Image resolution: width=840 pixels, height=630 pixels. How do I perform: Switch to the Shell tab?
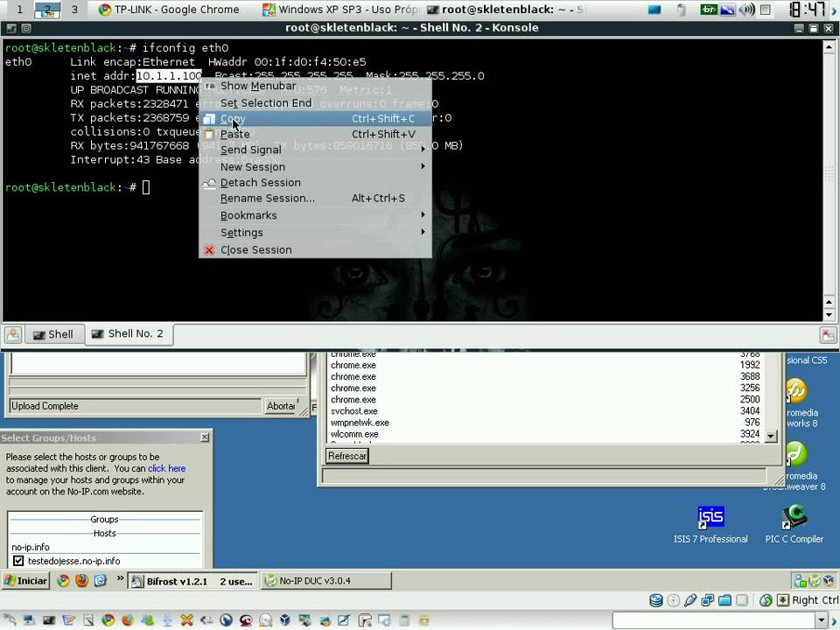[53, 334]
